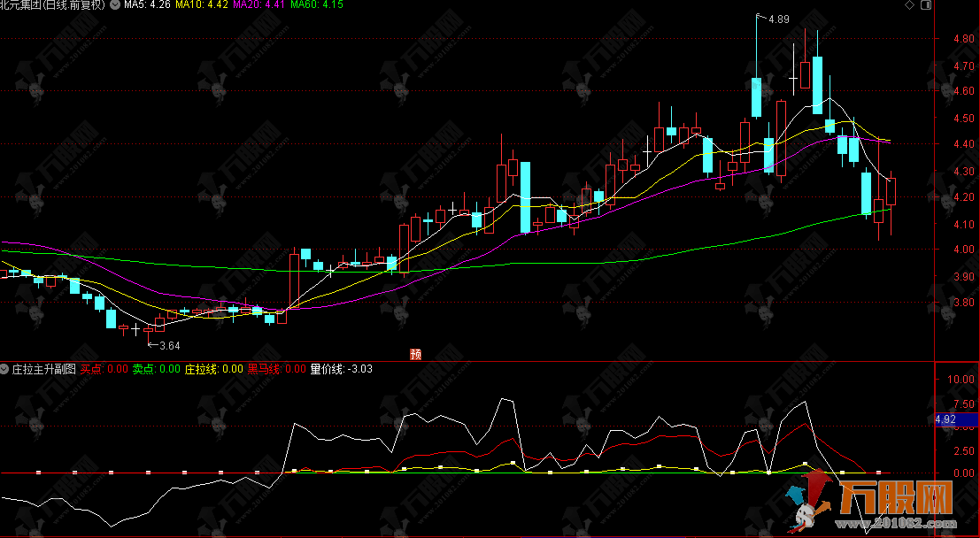Screen dimensions: 980x538
Task: Click the 北元集团(日线.前复权) chart title
Action: coord(52,5)
